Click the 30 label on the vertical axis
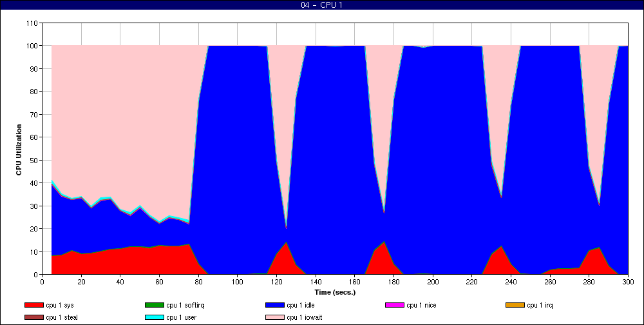This screenshot has height=325, width=644. [x=35, y=206]
